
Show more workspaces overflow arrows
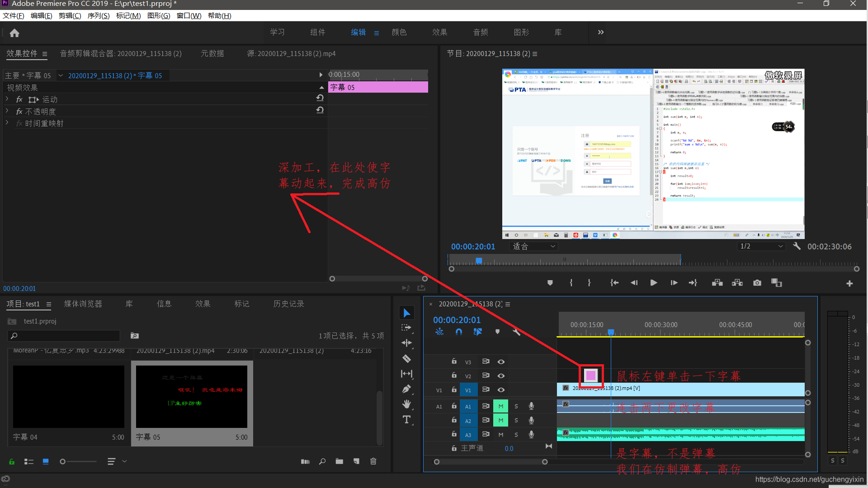(x=601, y=32)
